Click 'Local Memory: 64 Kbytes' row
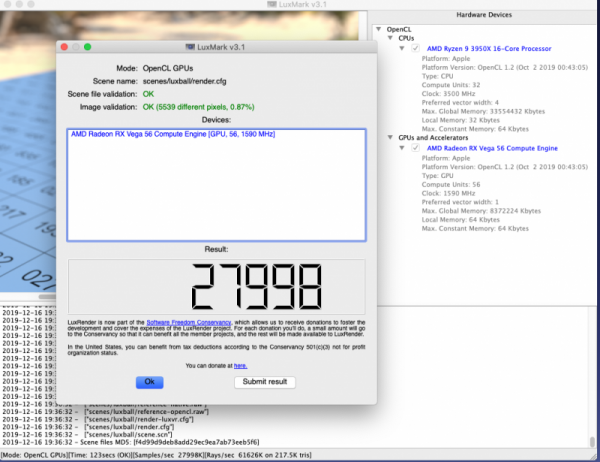Image resolution: width=600 pixels, height=462 pixels. coord(460,220)
